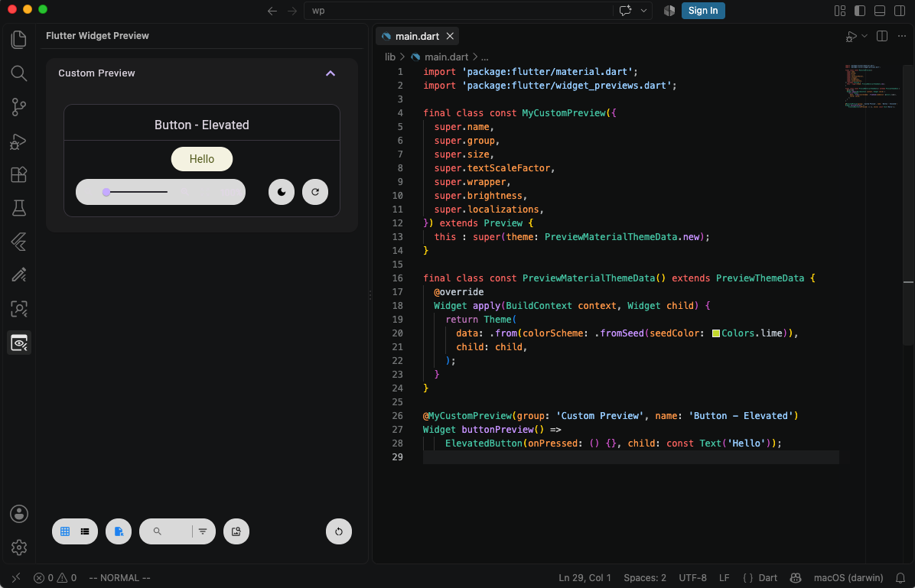Image resolution: width=915 pixels, height=588 pixels.
Task: Click Spaces: 2 in status bar
Action: pyautogui.click(x=645, y=577)
